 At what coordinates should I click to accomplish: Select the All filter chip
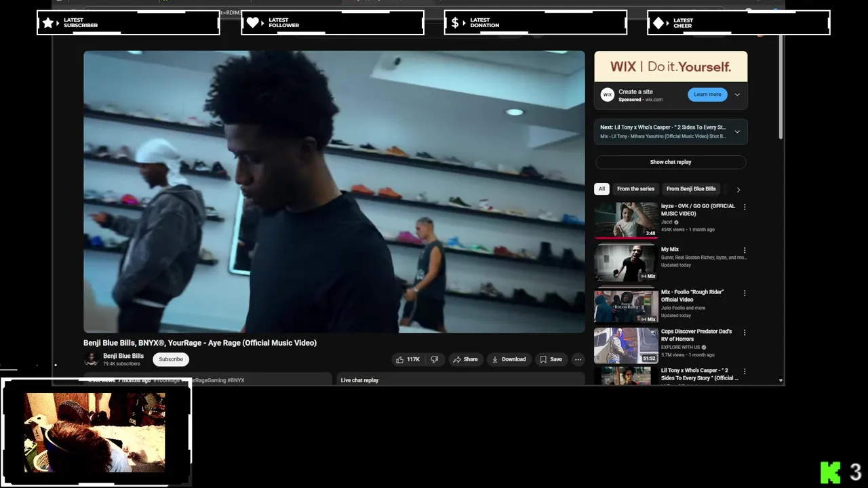click(x=601, y=189)
